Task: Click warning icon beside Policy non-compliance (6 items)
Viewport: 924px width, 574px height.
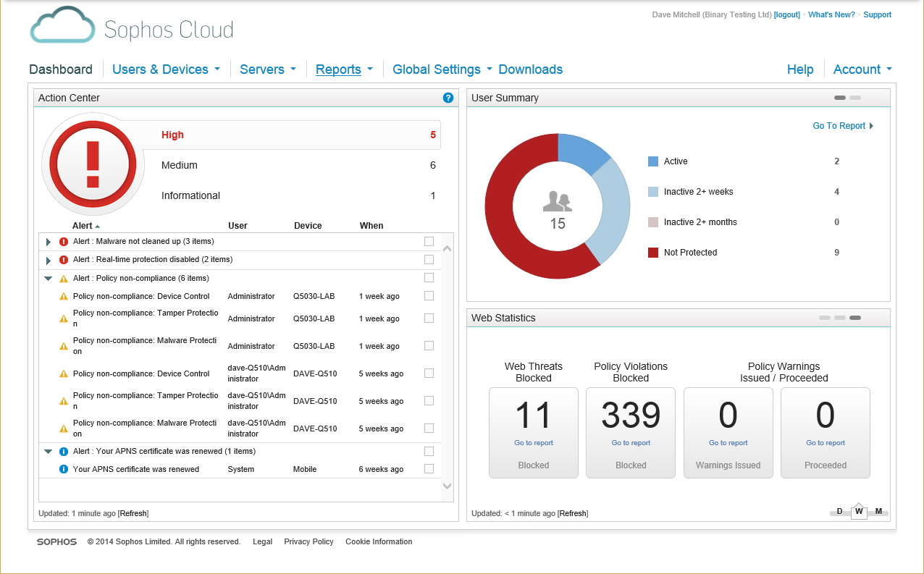Action: click(x=64, y=278)
